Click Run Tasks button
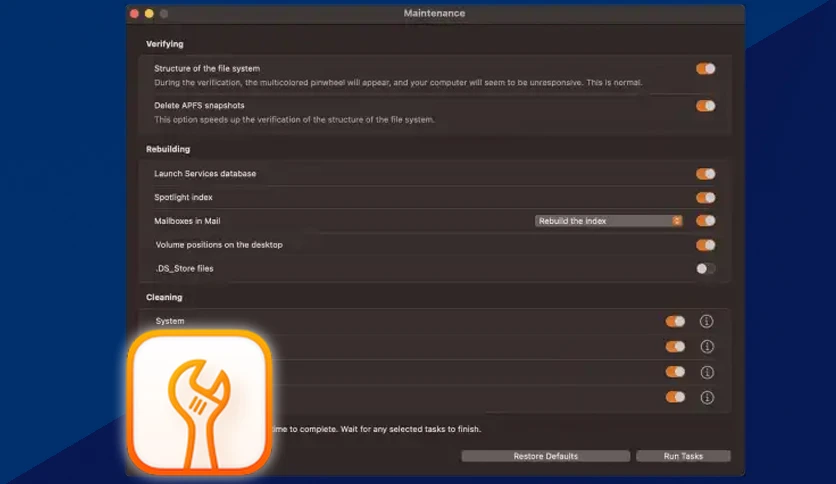Viewport: 836px width, 484px height. click(x=683, y=456)
